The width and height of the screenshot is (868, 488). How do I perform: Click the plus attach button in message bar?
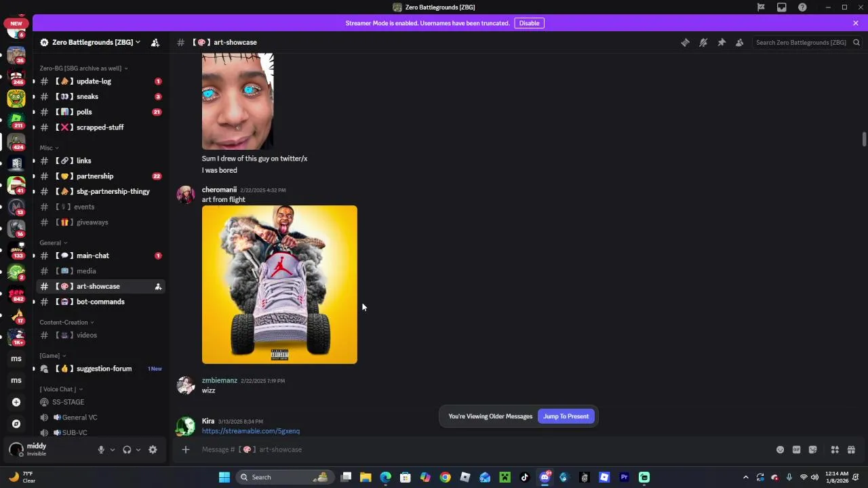(x=185, y=449)
